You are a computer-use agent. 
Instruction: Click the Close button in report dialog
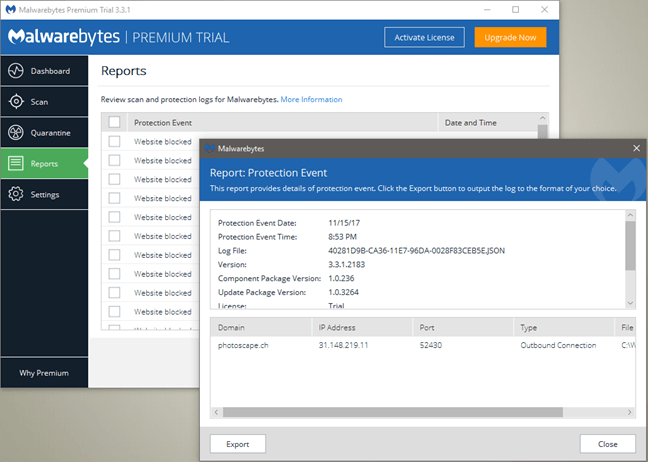pyautogui.click(x=608, y=444)
